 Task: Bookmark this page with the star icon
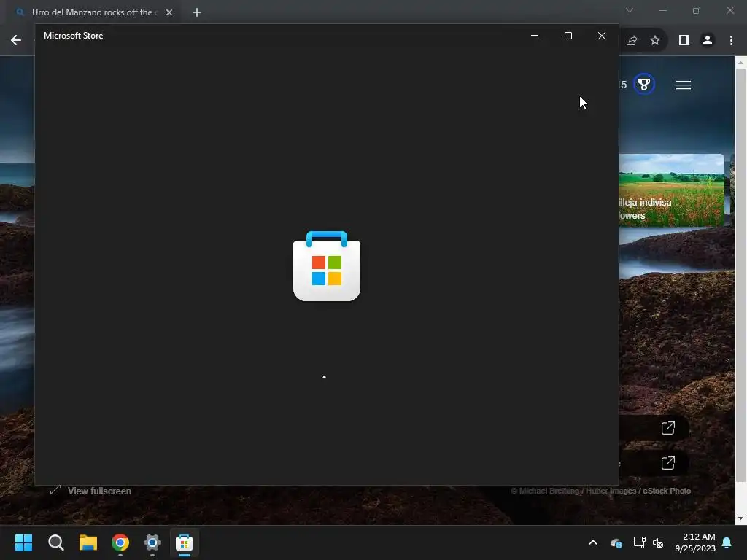point(655,41)
